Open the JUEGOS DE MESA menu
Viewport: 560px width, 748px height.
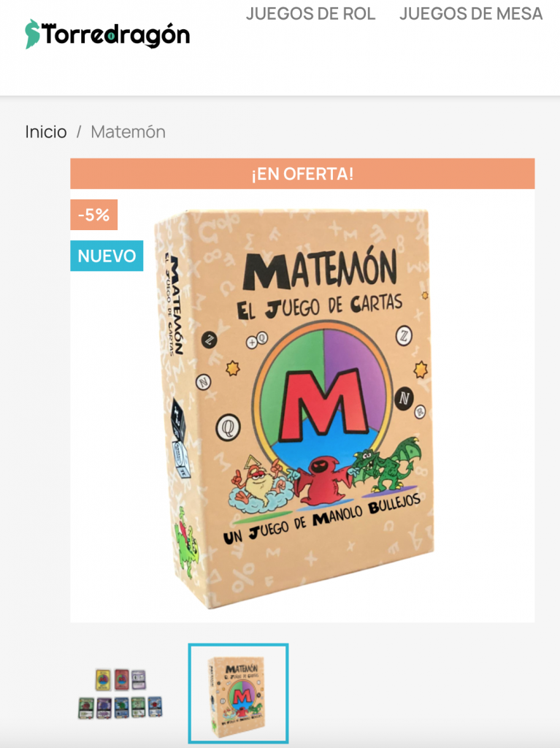tap(471, 14)
